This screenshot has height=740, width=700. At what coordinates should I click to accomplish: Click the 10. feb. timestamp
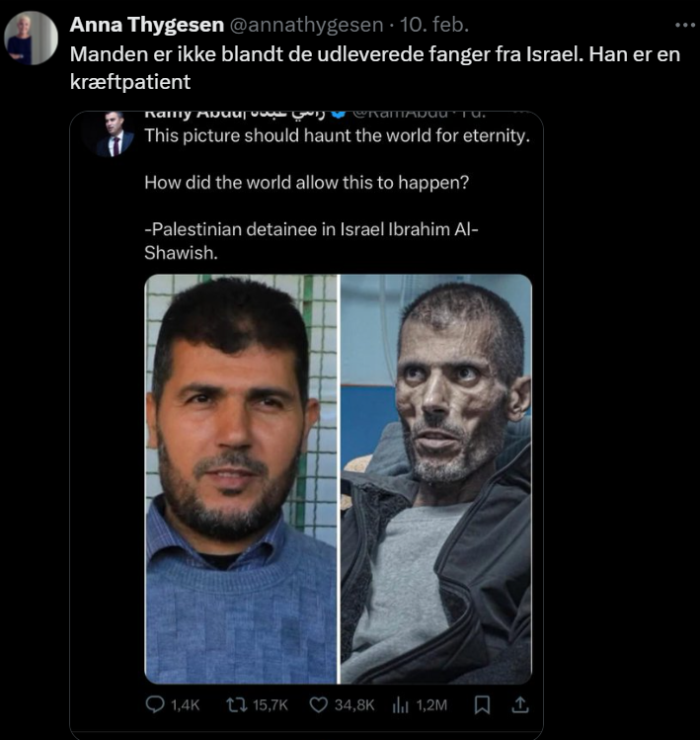[x=434, y=25]
